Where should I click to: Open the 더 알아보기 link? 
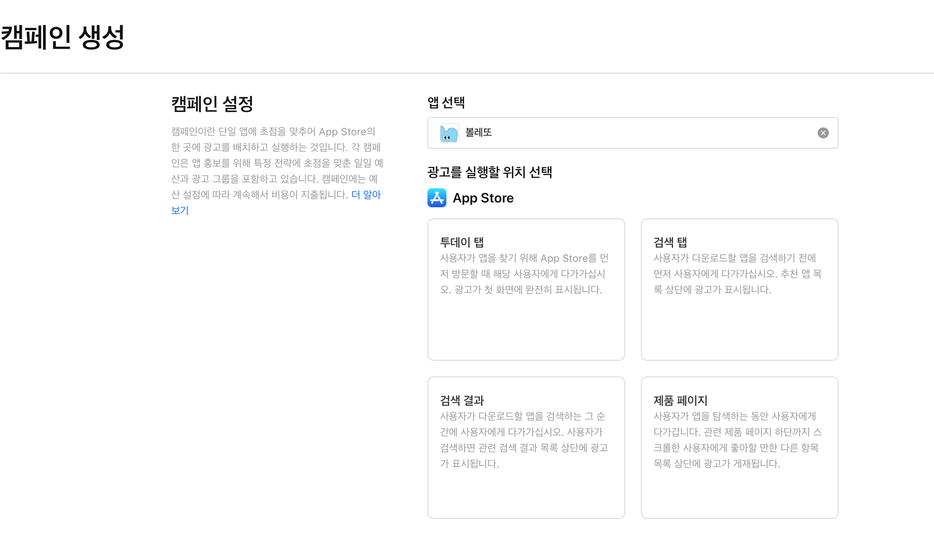coord(366,195)
